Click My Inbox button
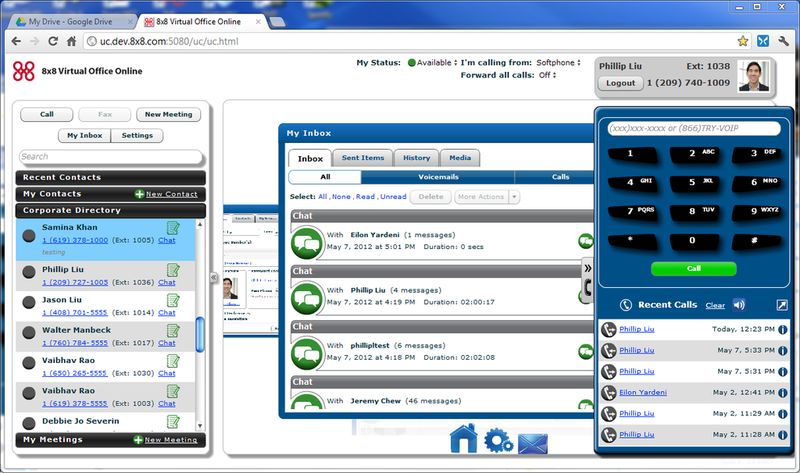The width and height of the screenshot is (800, 473). tap(84, 135)
